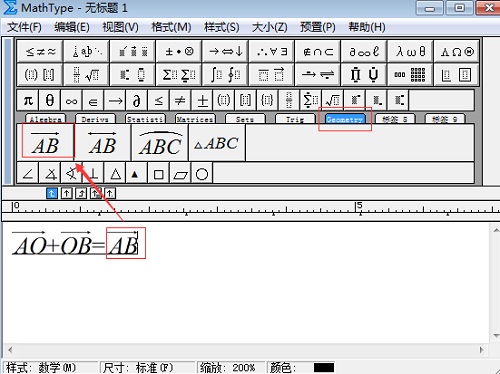Insert the filled triangle symbol
The width and height of the screenshot is (500, 374).
pos(135,173)
